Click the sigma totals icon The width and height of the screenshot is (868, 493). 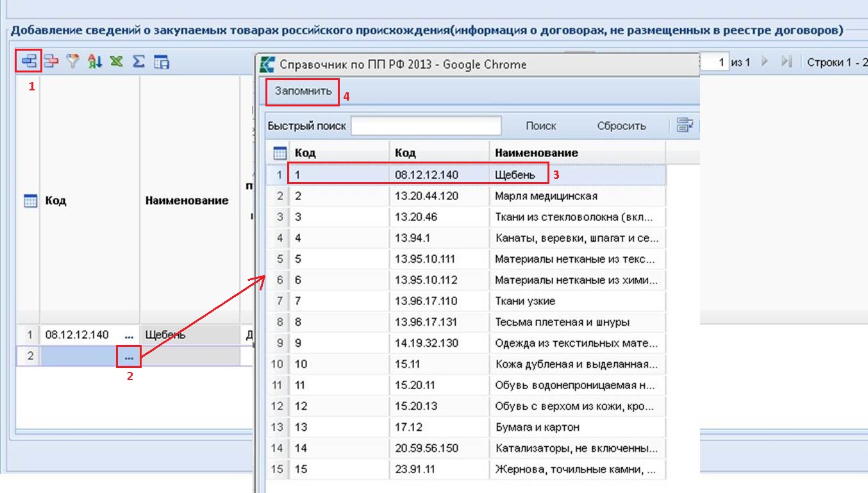click(138, 62)
